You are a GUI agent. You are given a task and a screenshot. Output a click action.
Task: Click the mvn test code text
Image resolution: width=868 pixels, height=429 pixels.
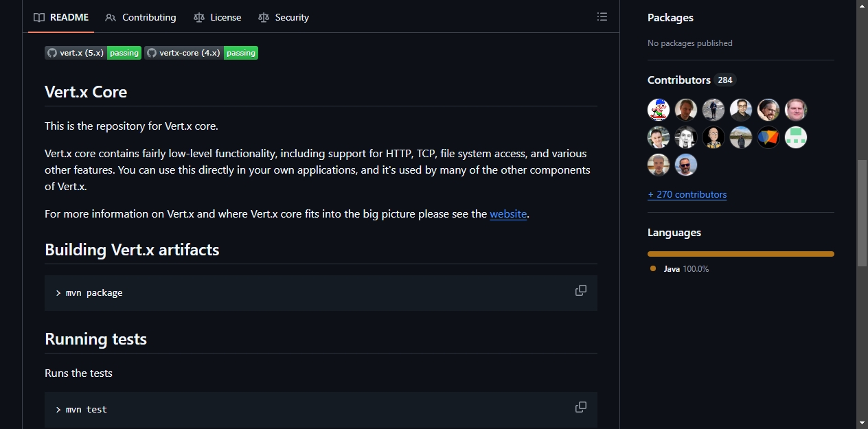(87, 410)
